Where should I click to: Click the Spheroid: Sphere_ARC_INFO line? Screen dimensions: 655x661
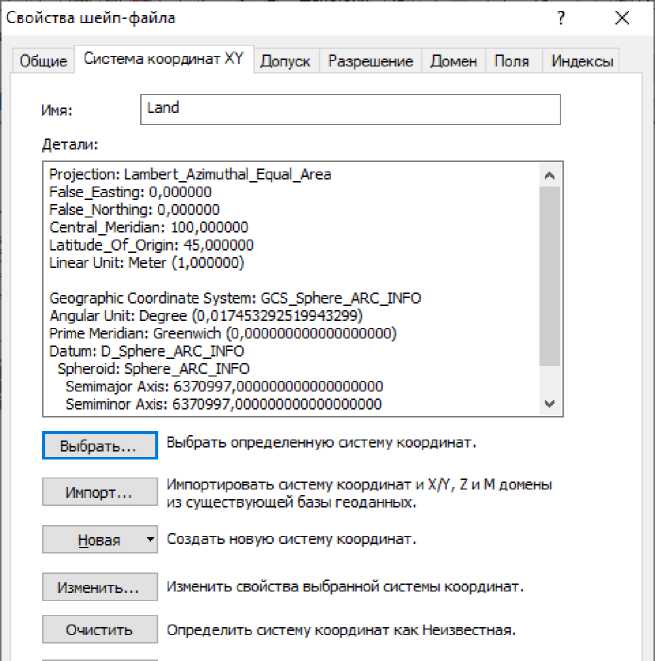[153, 369]
